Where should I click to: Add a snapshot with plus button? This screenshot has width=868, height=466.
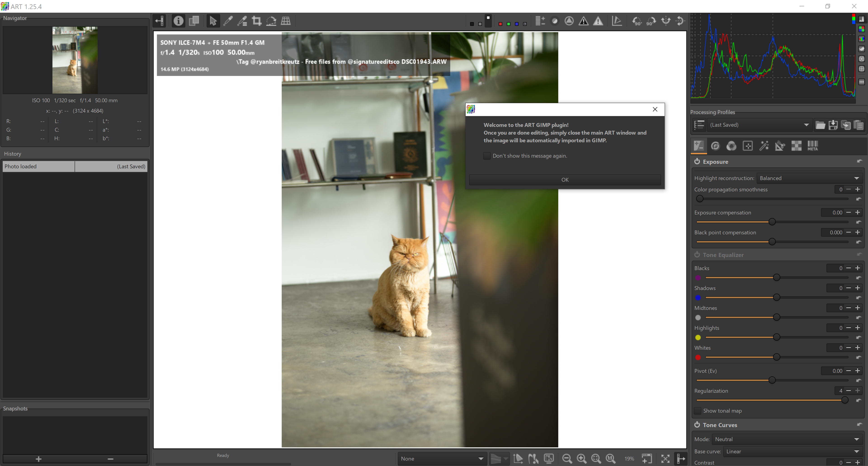coord(38,459)
